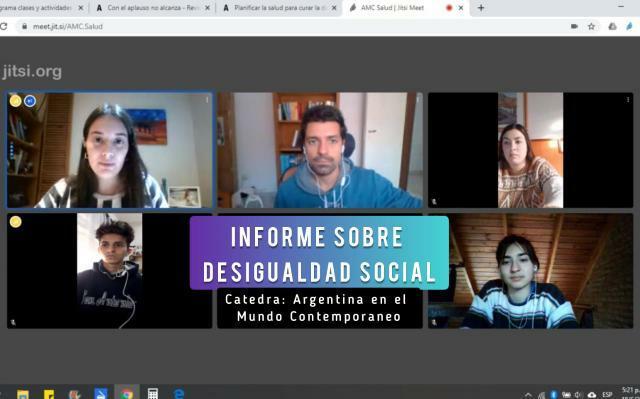Open the Chrome icon in the taskbar
The height and width of the screenshot is (399, 640).
pos(127,393)
